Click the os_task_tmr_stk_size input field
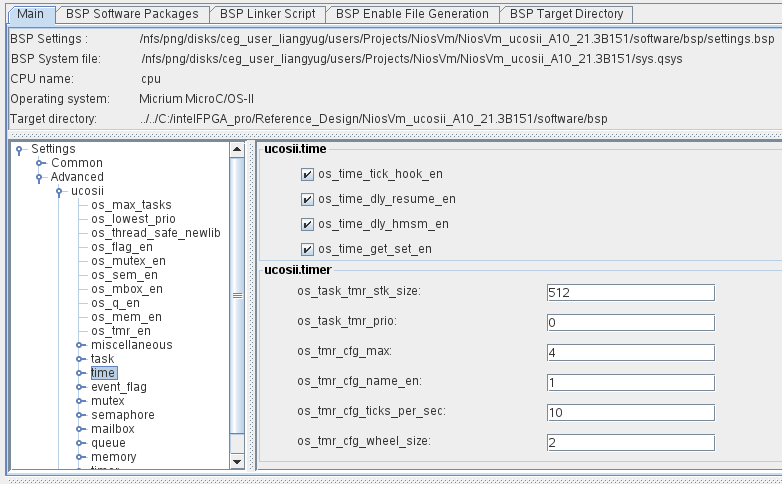 (630, 292)
